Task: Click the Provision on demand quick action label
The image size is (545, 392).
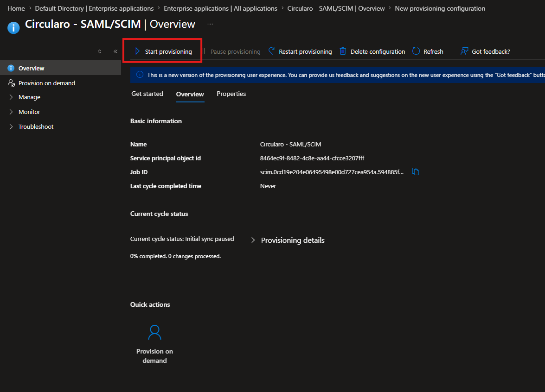Action: click(x=154, y=356)
